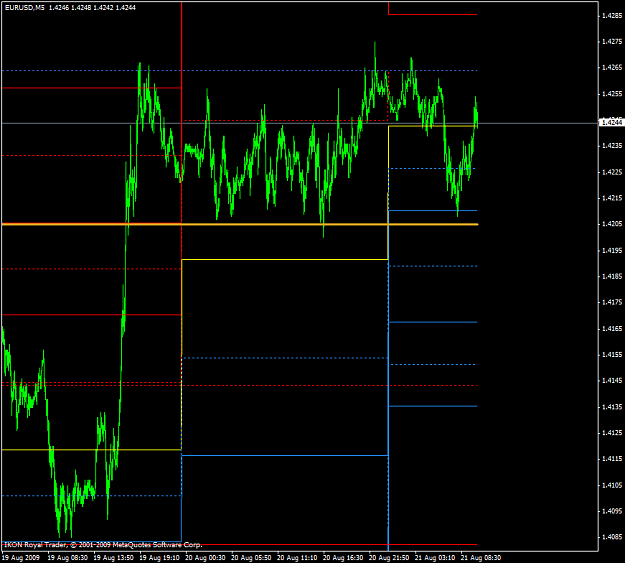This screenshot has height=563, width=625.
Task: Click time axis label 21 Aug 03:10
Action: 435,557
